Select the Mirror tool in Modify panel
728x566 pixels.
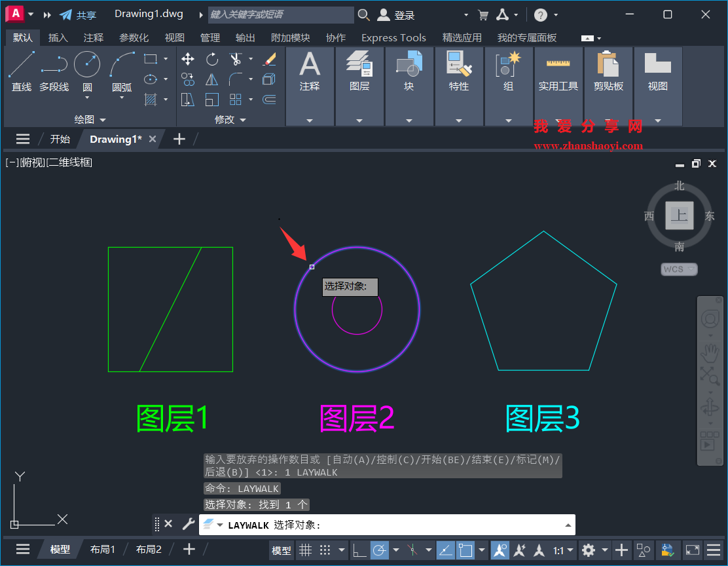click(x=212, y=79)
